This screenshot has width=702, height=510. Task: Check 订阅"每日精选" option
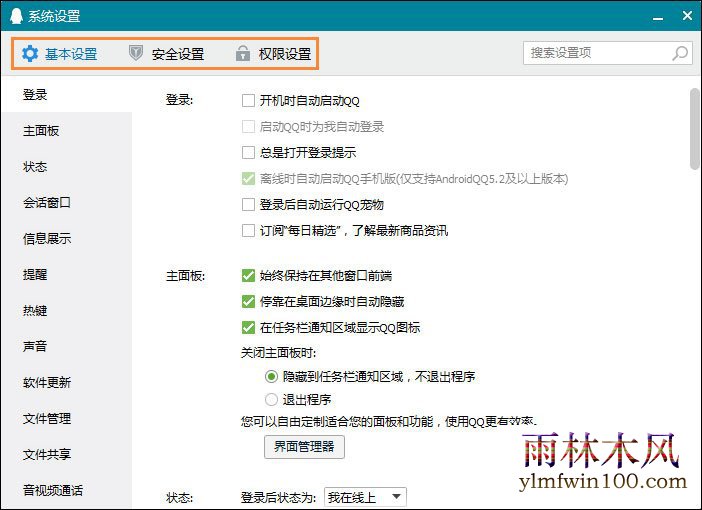(x=248, y=231)
